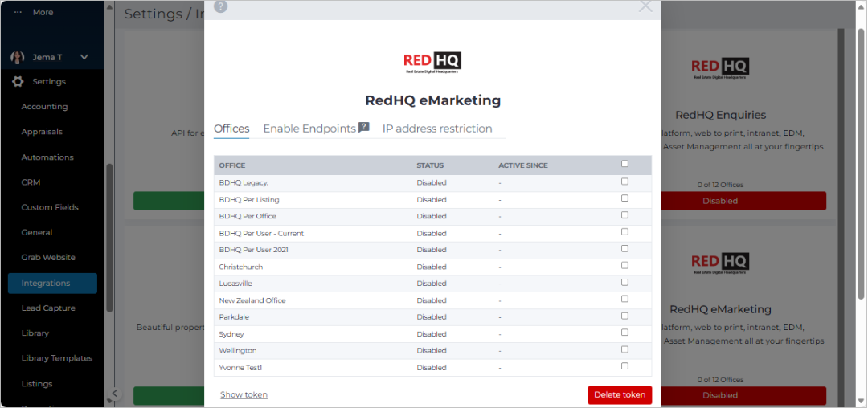Check the BDHQ Legacy. office checkbox
The image size is (868, 408).
click(625, 182)
